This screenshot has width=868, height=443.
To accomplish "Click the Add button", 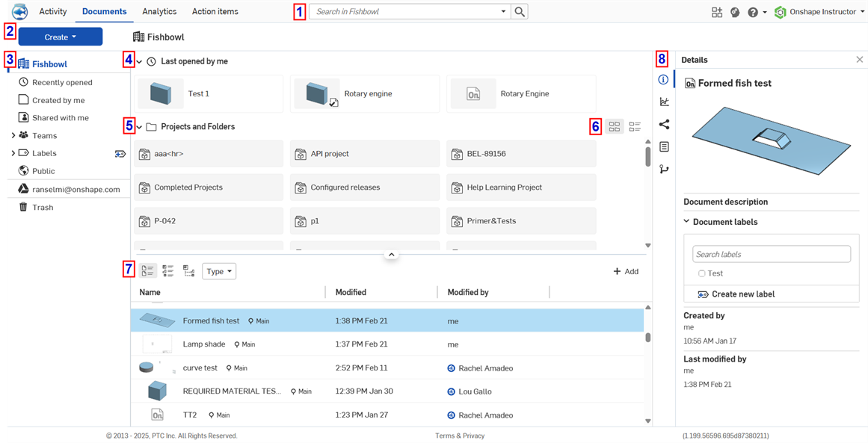I will 626,271.
